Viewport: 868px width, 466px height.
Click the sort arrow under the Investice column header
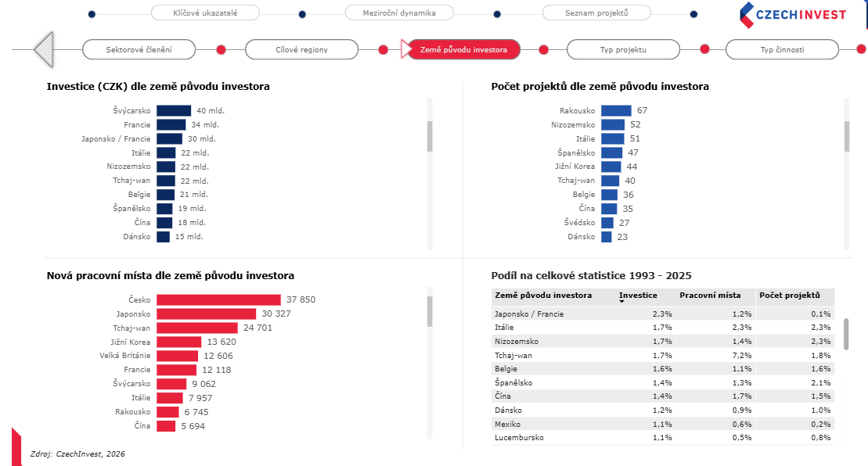point(622,301)
